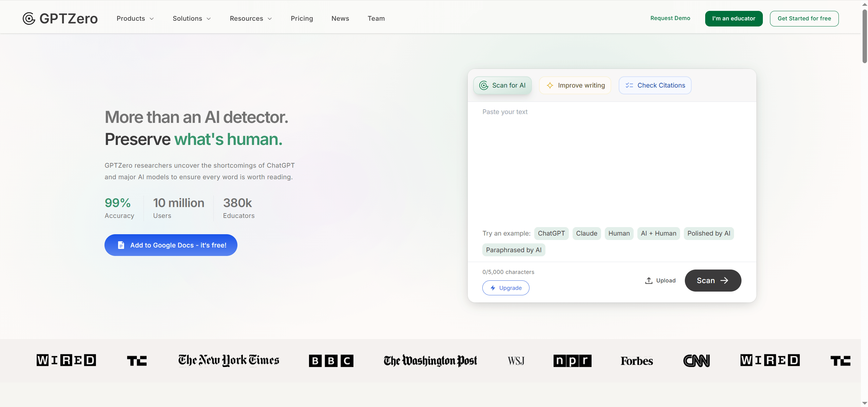Click the upload arrow icon
This screenshot has height=407, width=868.
coord(649,281)
